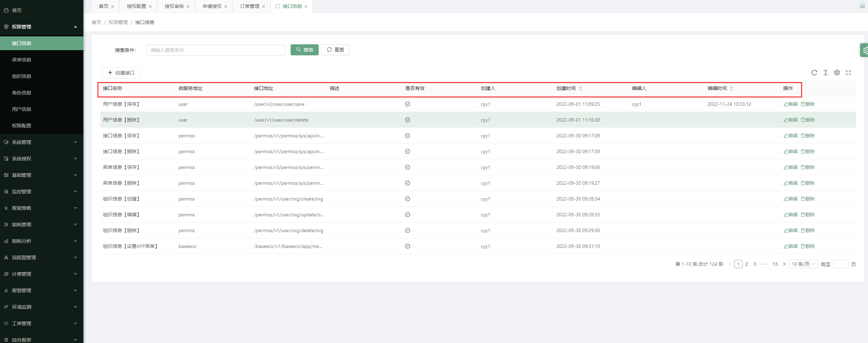868x343 pixels.
Task: Expand the 环境监测 sidebar menu
Action: tap(42, 307)
